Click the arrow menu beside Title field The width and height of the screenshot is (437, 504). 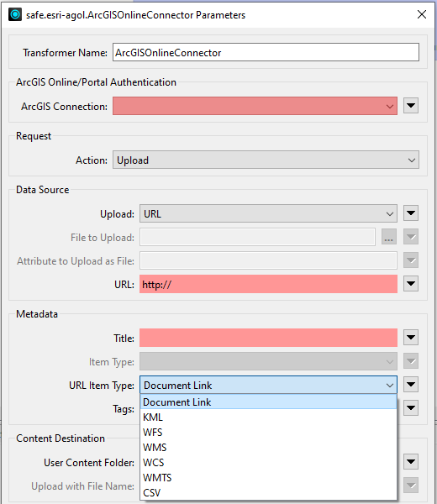411,338
